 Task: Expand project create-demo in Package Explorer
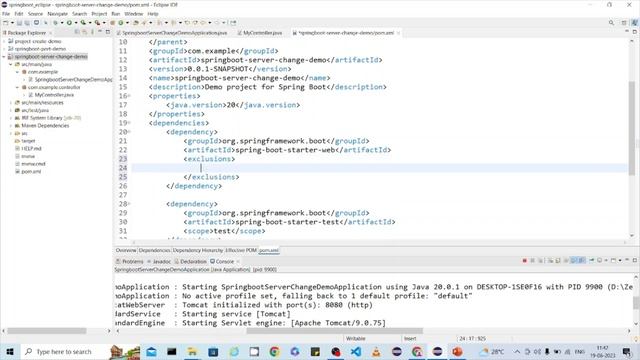pos(4,41)
